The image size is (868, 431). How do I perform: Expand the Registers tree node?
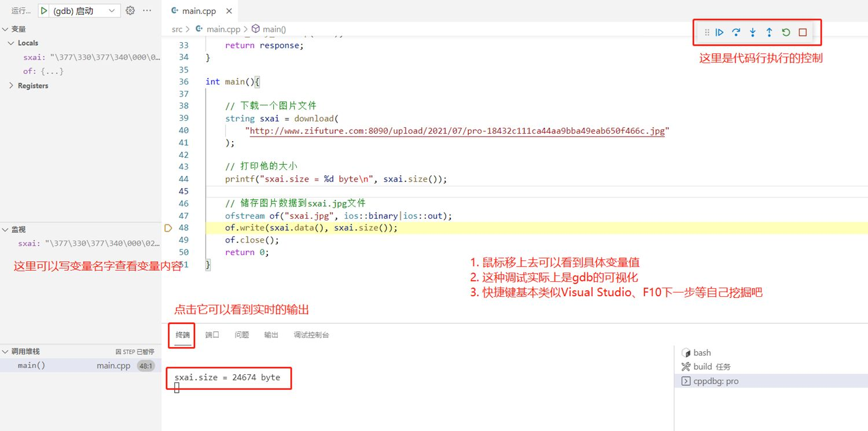pos(11,86)
